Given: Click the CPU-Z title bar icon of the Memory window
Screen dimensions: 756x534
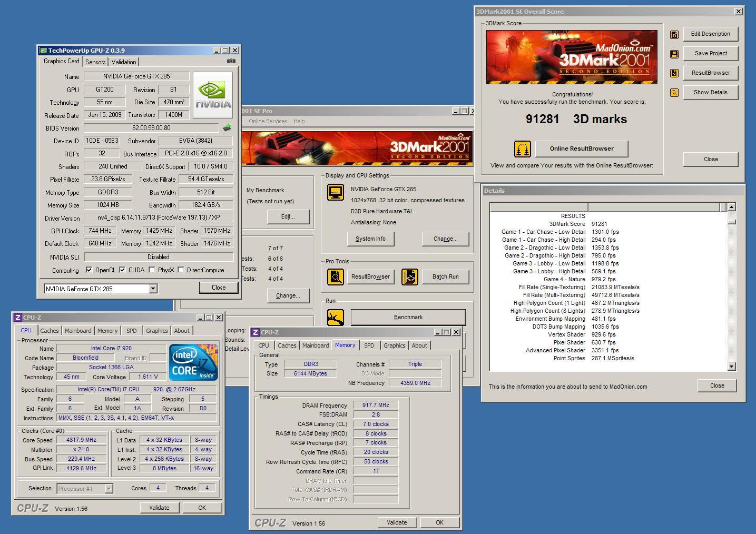Looking at the screenshot, I should coord(256,332).
